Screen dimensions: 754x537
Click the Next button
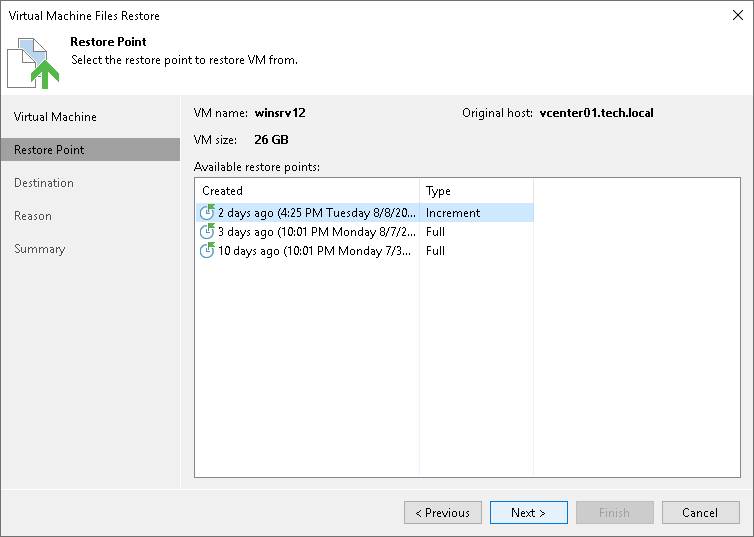tap(528, 512)
